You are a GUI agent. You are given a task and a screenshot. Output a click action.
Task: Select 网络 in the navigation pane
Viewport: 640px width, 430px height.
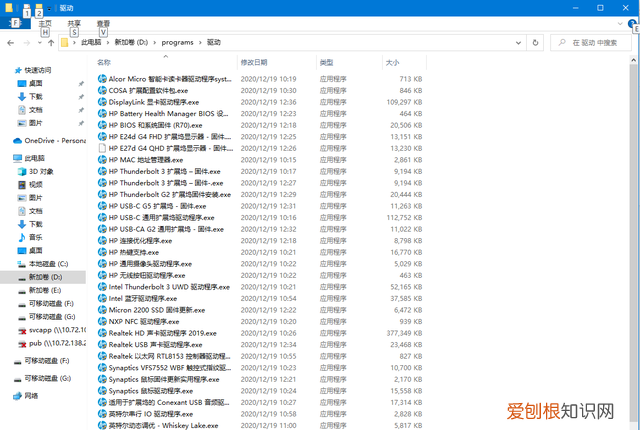(31, 396)
